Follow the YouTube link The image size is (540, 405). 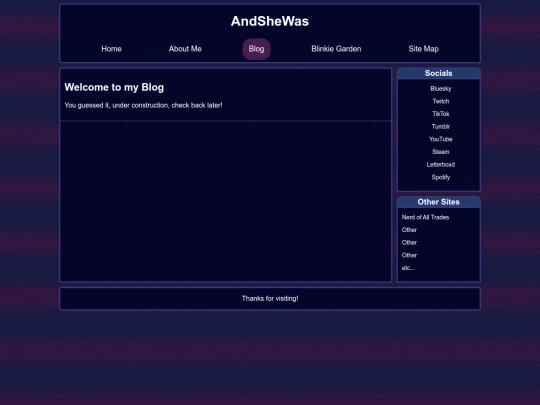pyautogui.click(x=440, y=139)
